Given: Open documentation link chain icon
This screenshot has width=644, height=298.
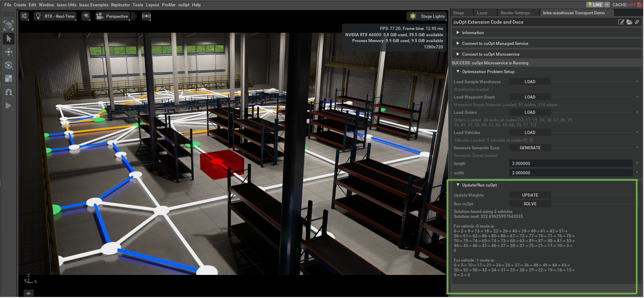Looking at the screenshot, I should 637,22.
